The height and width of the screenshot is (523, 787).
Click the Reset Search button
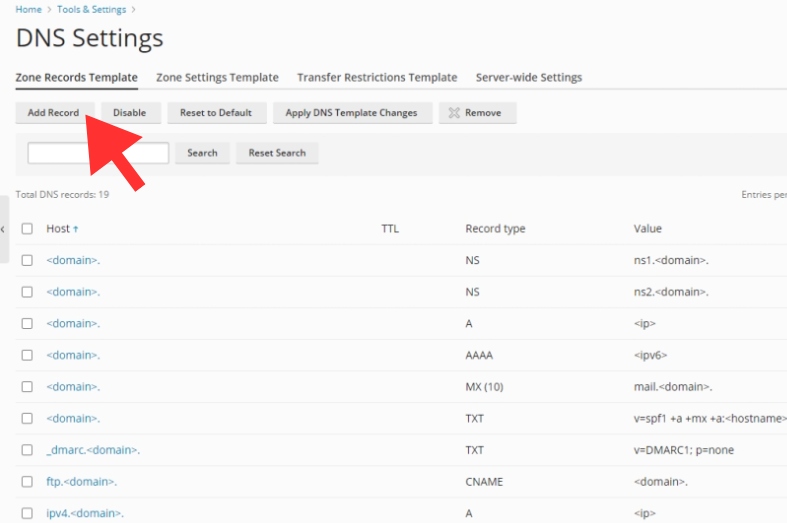click(277, 153)
